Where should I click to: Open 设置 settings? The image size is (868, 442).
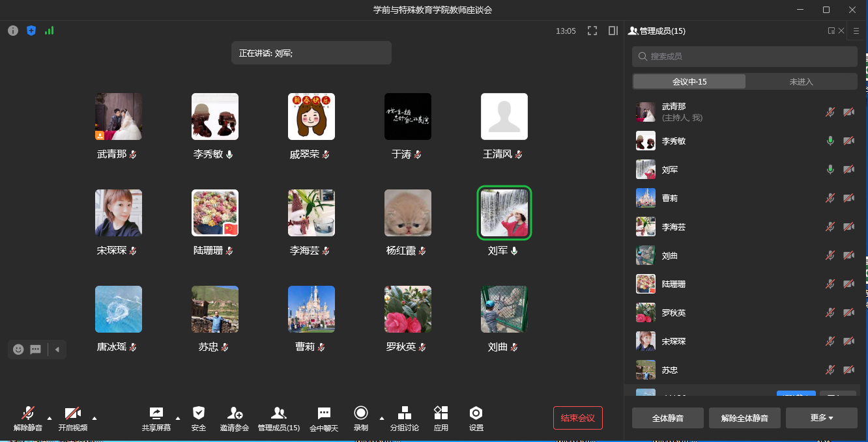(x=476, y=418)
